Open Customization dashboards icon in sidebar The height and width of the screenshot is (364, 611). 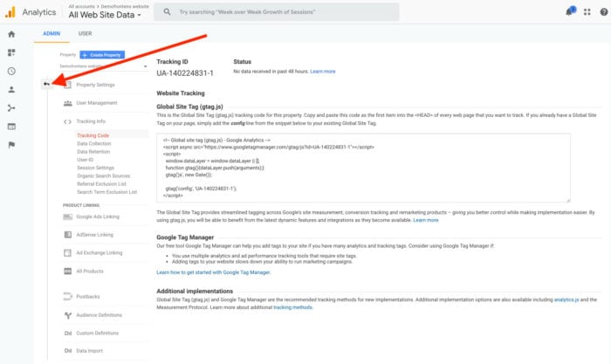pyautogui.click(x=11, y=52)
